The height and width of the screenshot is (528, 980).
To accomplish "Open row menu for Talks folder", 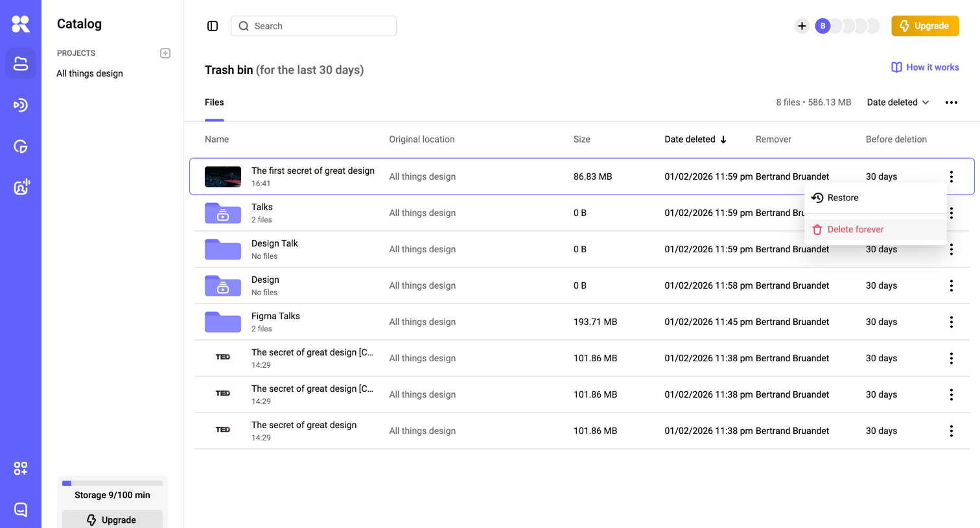I will pos(951,213).
